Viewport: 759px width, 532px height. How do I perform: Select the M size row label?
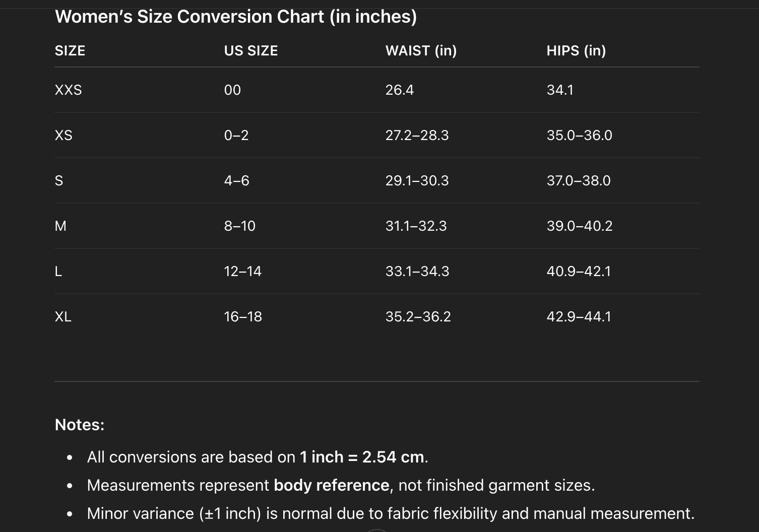(60, 226)
